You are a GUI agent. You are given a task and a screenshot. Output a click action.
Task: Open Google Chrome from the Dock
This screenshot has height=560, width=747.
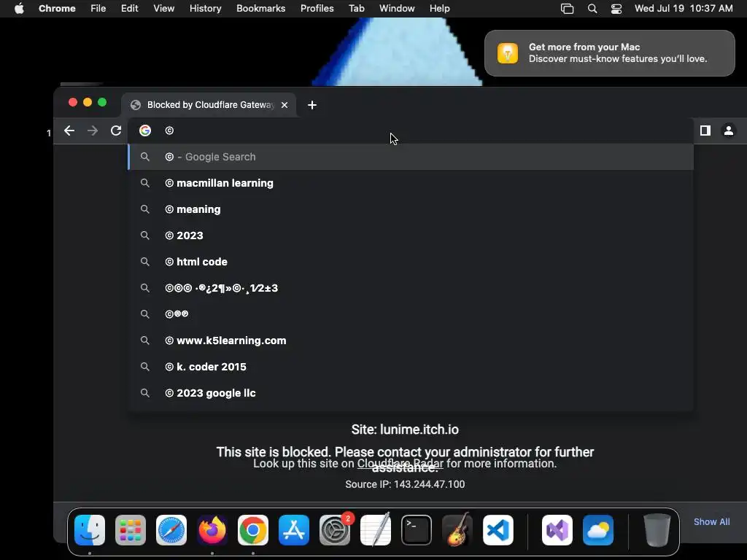click(253, 530)
